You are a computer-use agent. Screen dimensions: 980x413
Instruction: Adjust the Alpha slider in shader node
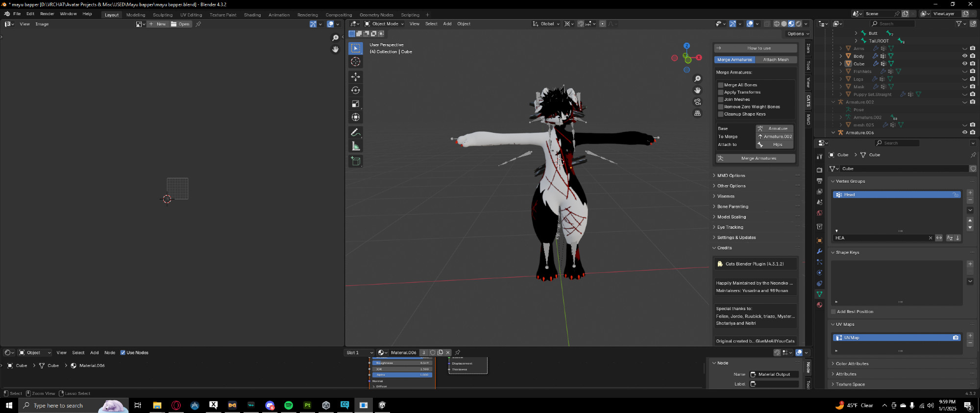click(x=402, y=375)
